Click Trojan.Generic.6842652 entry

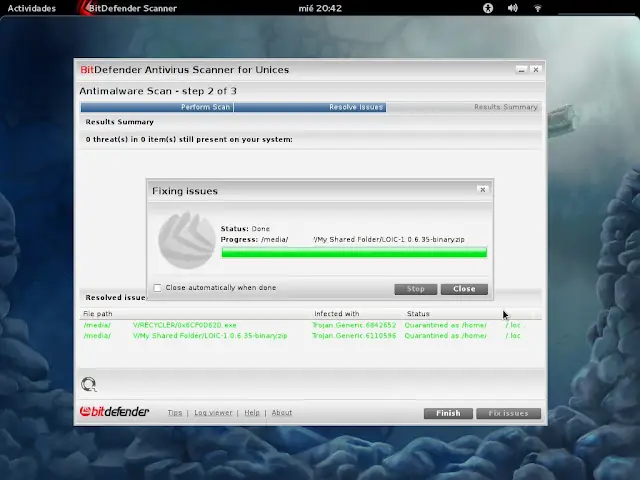pyautogui.click(x=354, y=325)
